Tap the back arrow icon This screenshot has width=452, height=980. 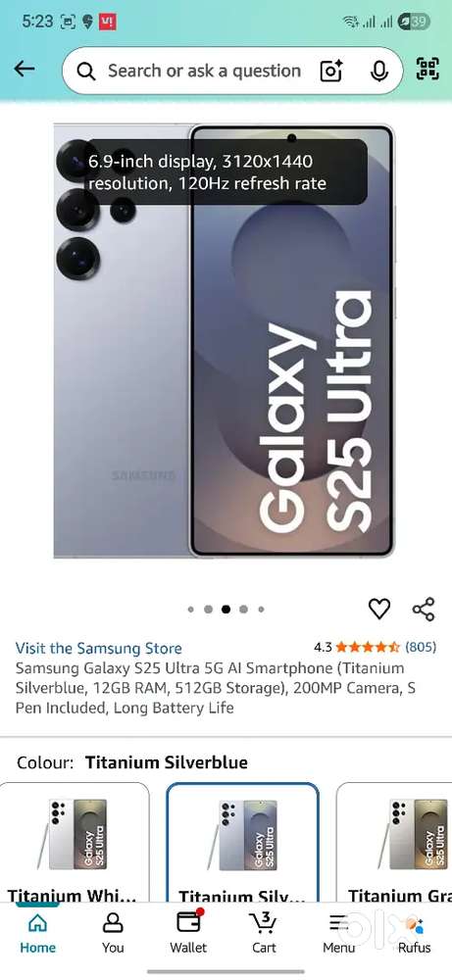point(25,69)
